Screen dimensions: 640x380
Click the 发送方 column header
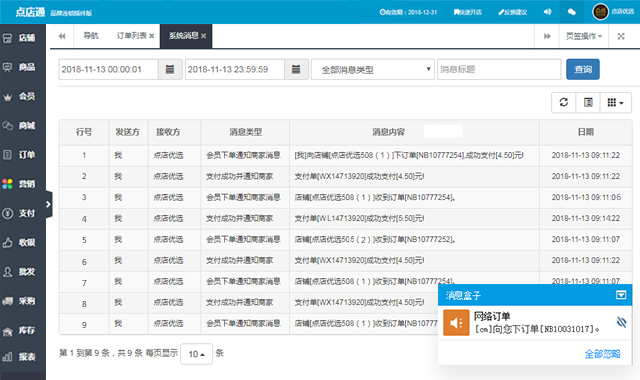pyautogui.click(x=128, y=132)
